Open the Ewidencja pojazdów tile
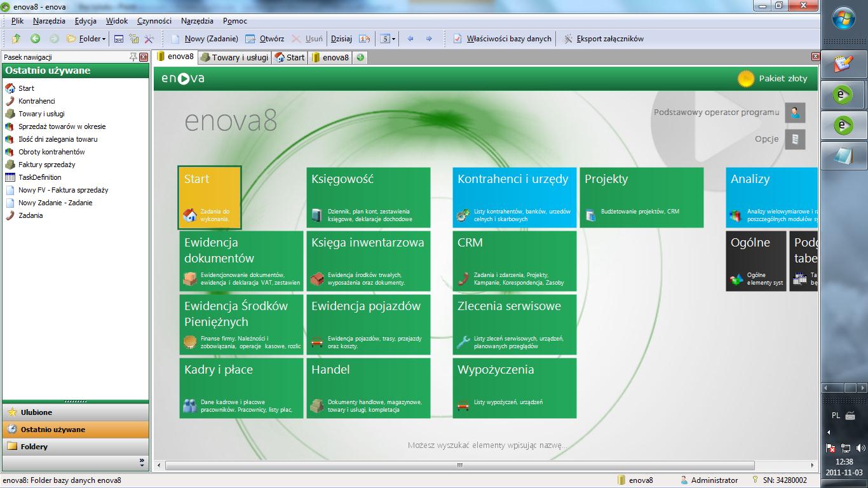Screen dimensions: 868x488 pos(369,325)
